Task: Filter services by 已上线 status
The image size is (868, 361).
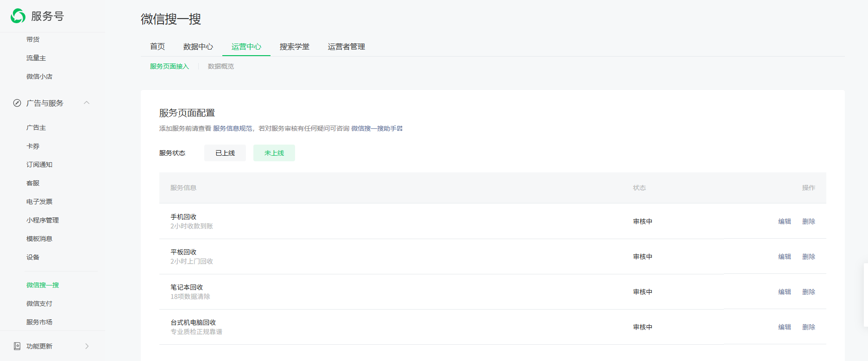Action: 225,153
